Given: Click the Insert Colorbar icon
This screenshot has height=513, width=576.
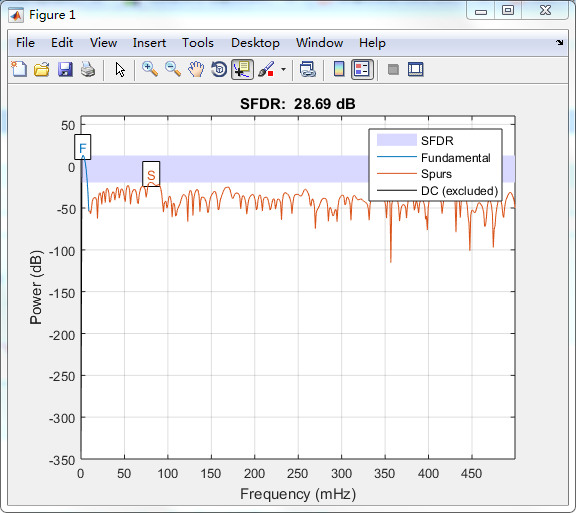Looking at the screenshot, I should (339, 69).
